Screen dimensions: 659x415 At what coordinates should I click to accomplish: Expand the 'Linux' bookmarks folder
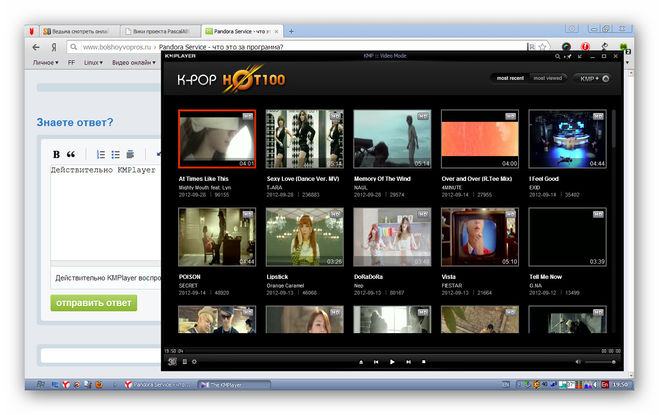[93, 62]
